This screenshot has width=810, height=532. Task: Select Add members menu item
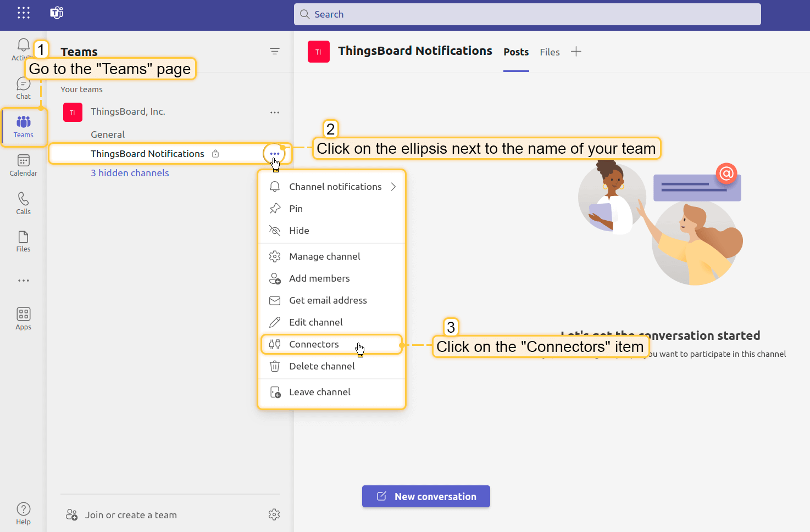coord(332,278)
